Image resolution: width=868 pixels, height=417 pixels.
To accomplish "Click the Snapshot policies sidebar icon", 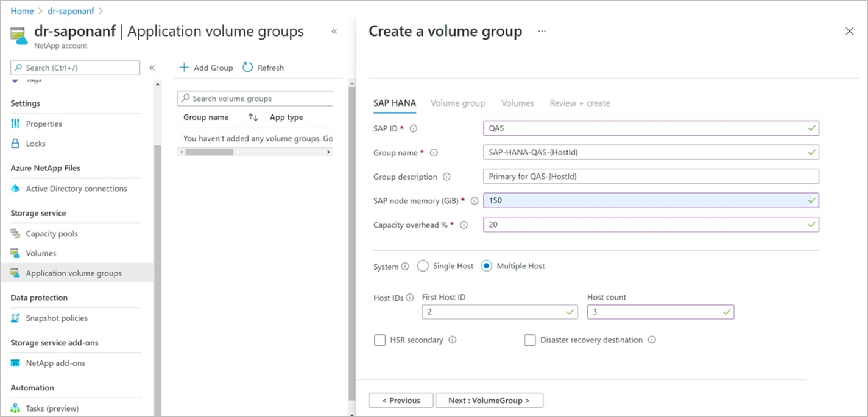I will [15, 318].
